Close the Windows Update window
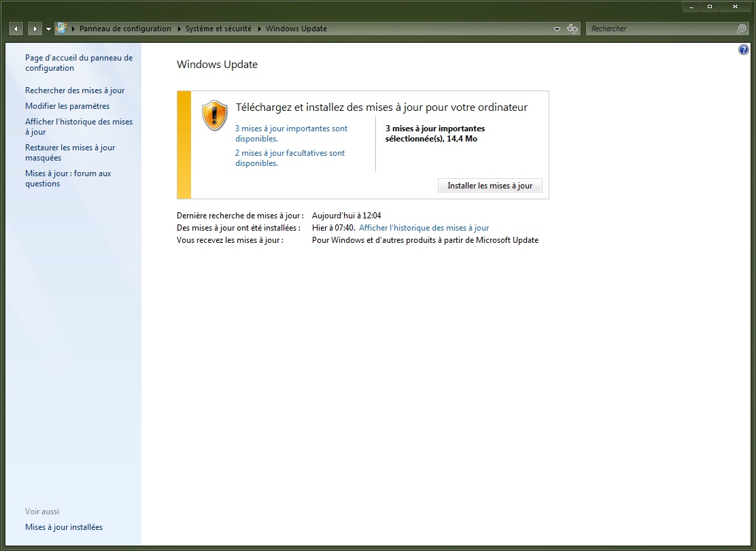The width and height of the screenshot is (756, 551). [736, 7]
